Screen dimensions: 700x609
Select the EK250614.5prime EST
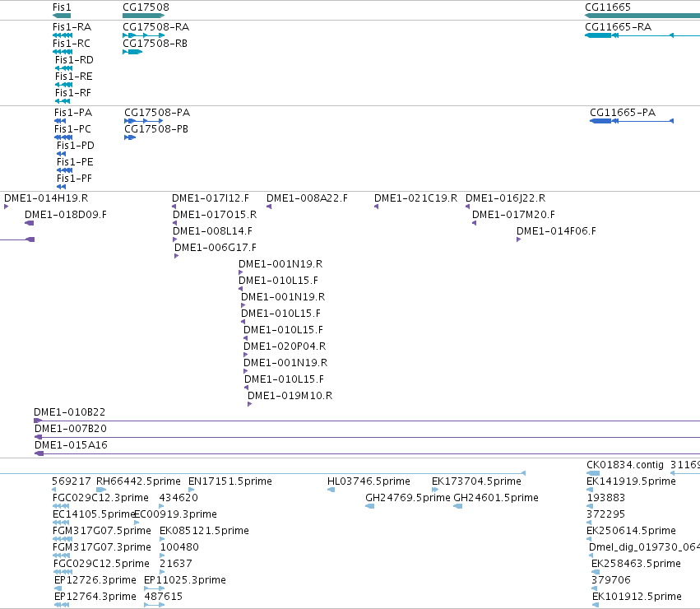point(631,532)
